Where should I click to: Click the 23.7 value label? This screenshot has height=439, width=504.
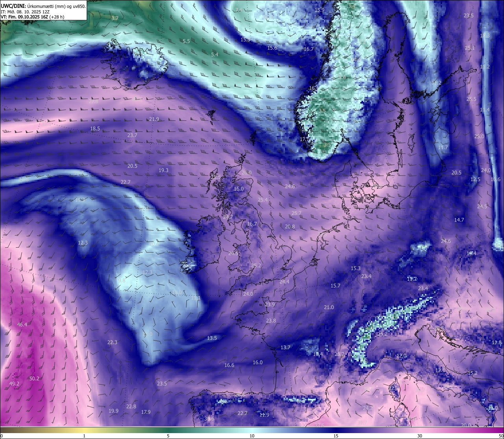[x=132, y=135]
